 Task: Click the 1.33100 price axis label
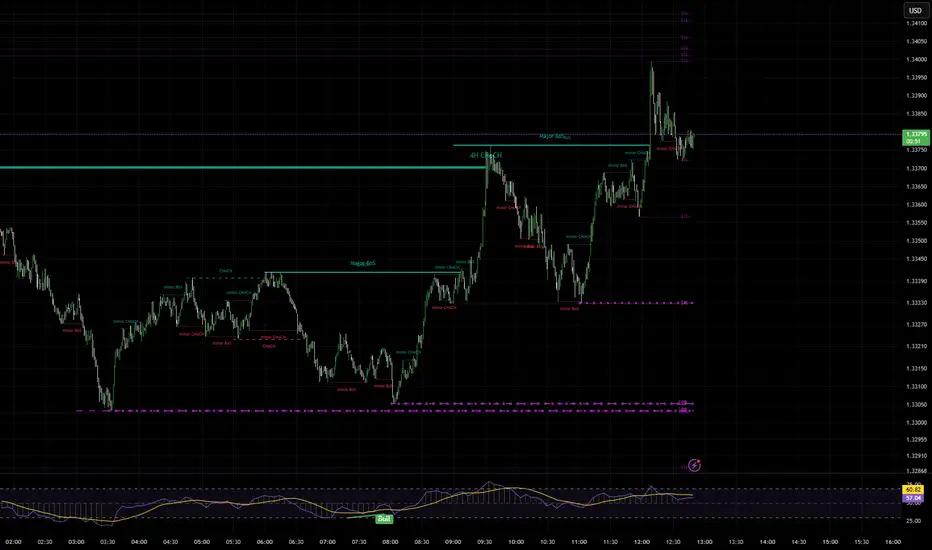coord(916,386)
